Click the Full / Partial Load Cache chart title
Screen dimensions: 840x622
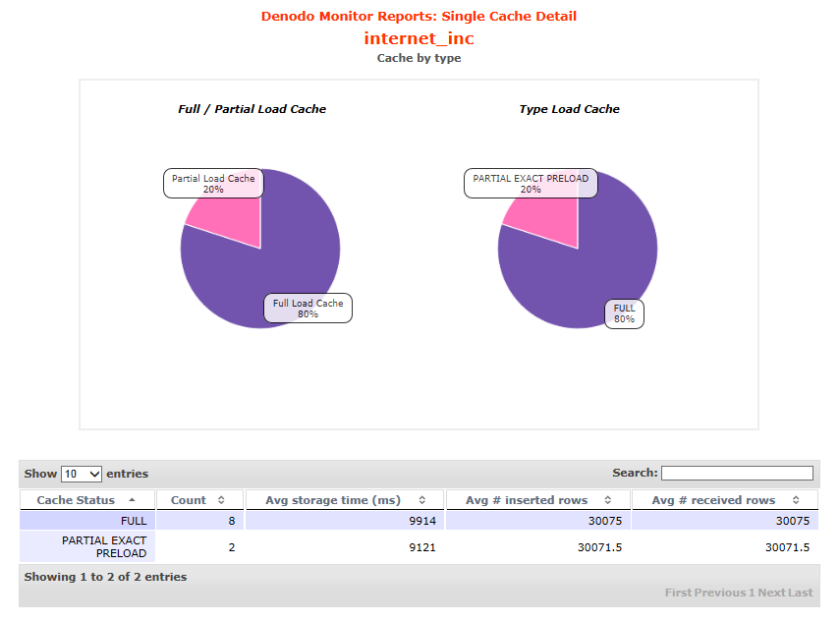252,109
